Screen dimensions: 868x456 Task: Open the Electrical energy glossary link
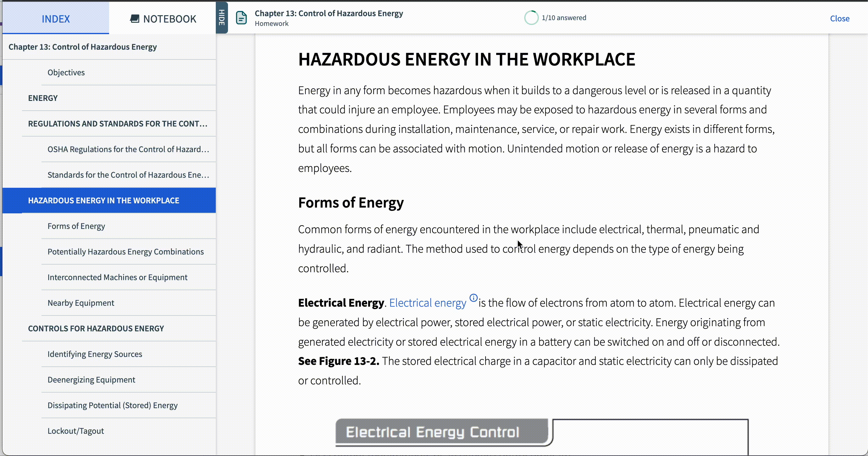pos(428,302)
